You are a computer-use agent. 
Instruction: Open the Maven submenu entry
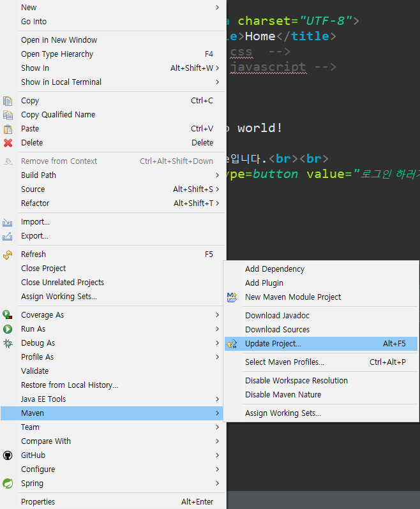[112, 413]
